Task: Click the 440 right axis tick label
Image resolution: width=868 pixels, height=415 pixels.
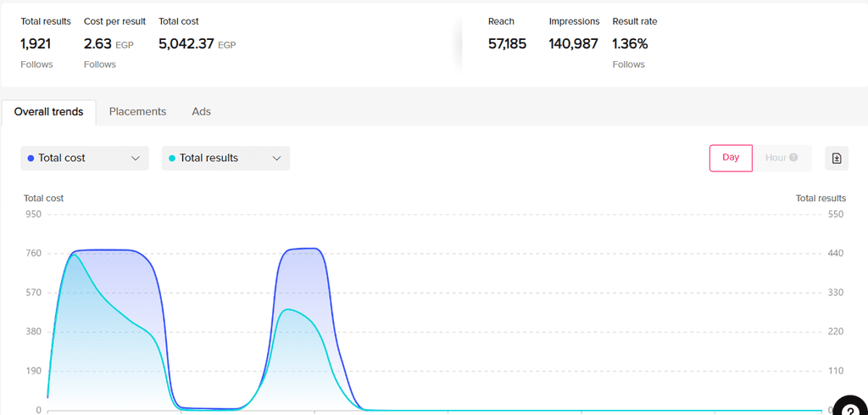Action: pyautogui.click(x=835, y=254)
